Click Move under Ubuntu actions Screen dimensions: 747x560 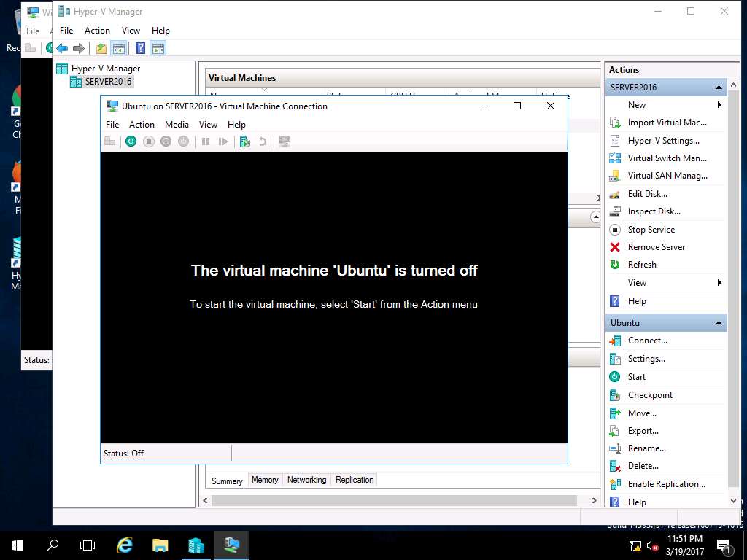click(642, 413)
